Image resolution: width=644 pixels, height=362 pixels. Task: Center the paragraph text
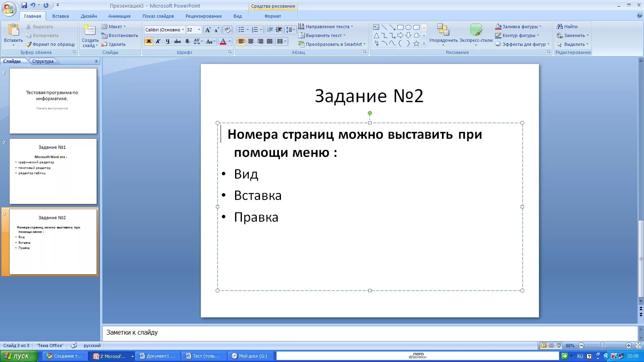(251, 41)
